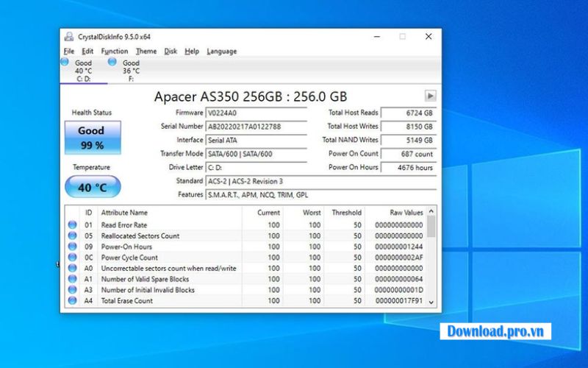
Task: Click status orb for Power-On Hours row
Action: [72, 247]
